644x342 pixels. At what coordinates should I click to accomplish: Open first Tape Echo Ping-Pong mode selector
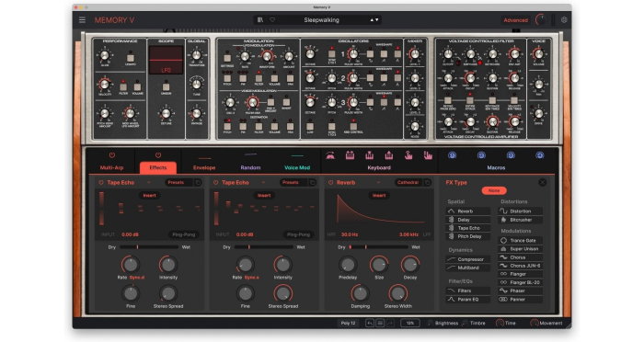tap(184, 234)
